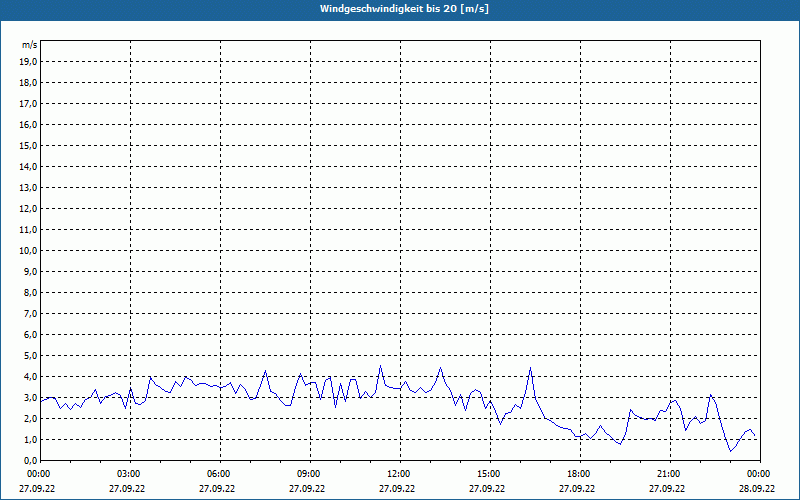
Task: Click the "0,0" y-axis label
Action: pyautogui.click(x=31, y=460)
